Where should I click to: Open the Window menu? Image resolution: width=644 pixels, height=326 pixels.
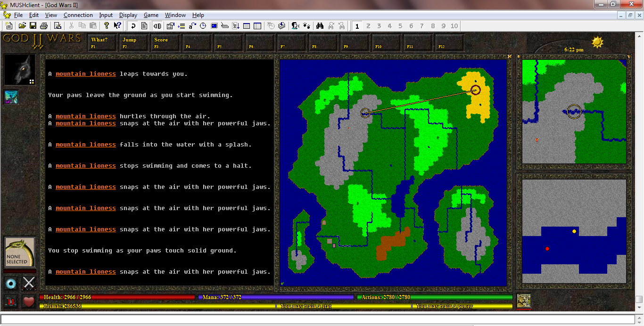coord(175,15)
